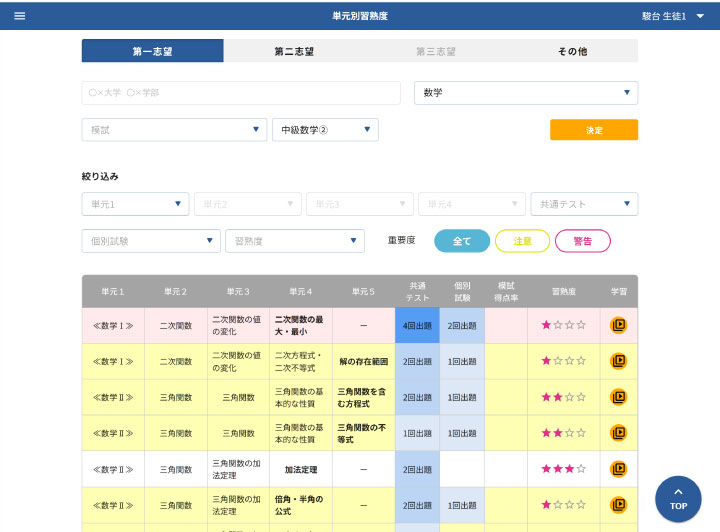Click the 模試得点率 column header
This screenshot has height=532, width=720.
pos(506,291)
